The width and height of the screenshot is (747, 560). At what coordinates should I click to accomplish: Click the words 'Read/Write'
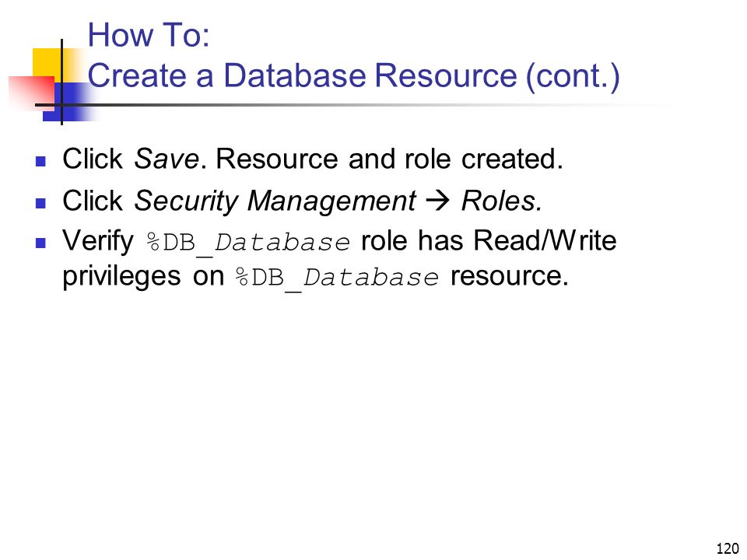[545, 240]
